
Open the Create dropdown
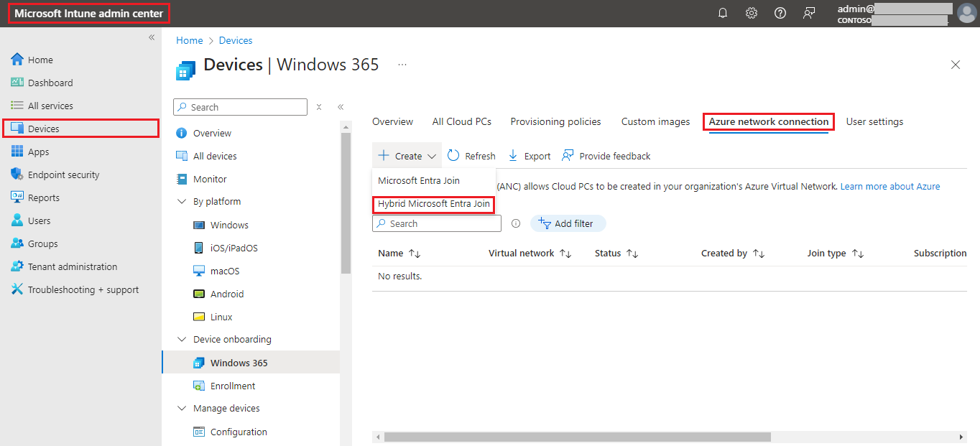click(x=407, y=156)
